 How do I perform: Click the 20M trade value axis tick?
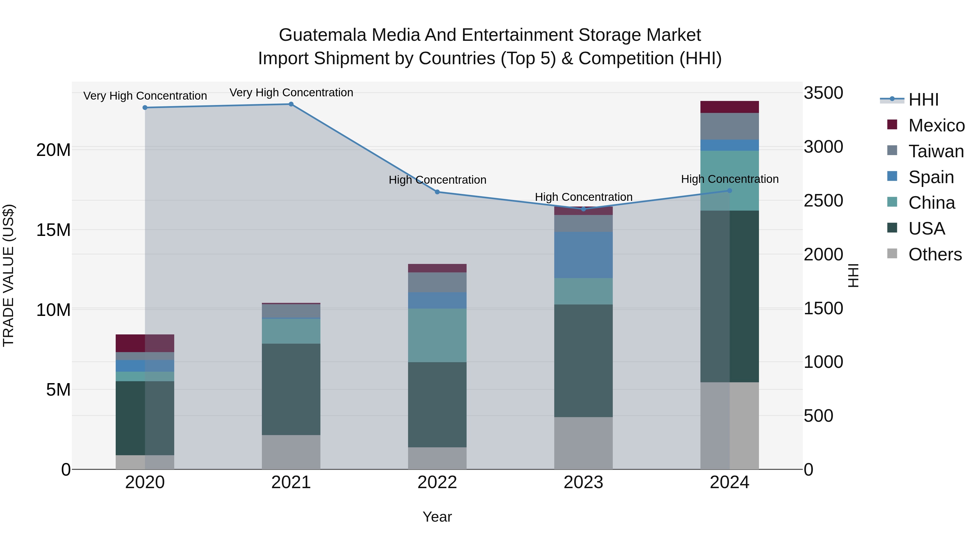pos(53,150)
